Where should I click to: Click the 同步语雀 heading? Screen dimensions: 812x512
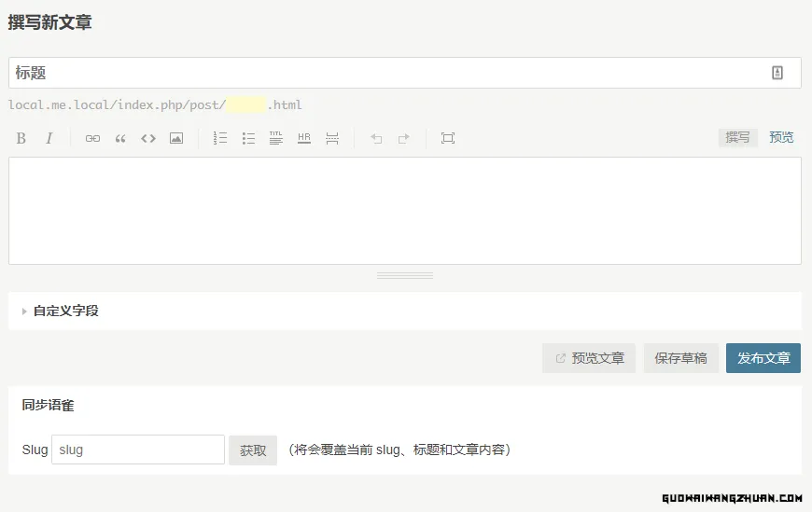(x=49, y=405)
